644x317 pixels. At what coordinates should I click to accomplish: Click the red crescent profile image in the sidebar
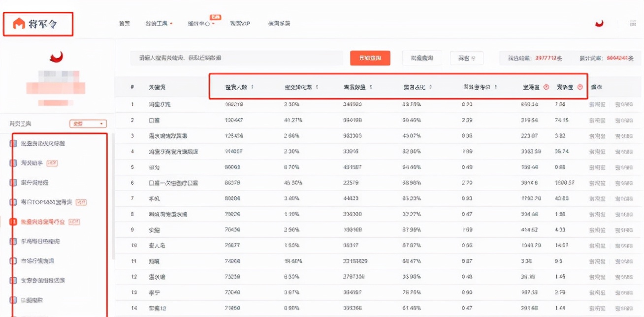[56, 57]
